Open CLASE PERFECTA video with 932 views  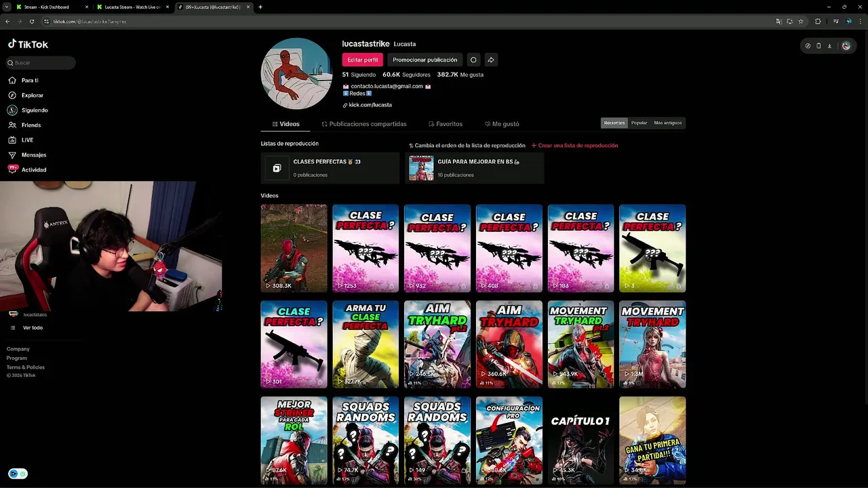pyautogui.click(x=437, y=248)
